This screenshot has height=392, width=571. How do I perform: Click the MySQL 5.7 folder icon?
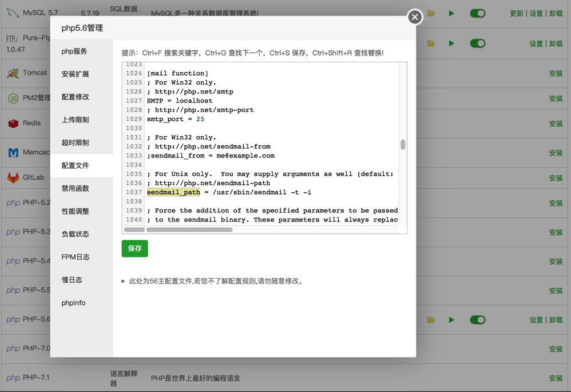coord(431,14)
